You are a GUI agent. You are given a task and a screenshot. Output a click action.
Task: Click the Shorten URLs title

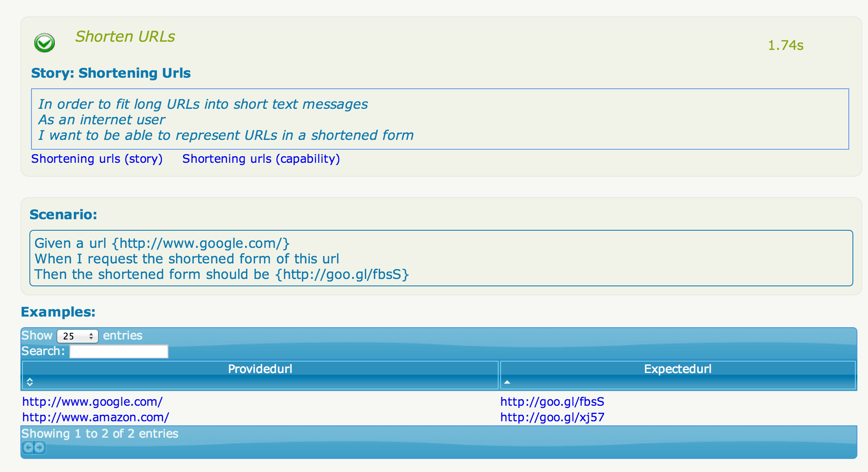coord(125,36)
